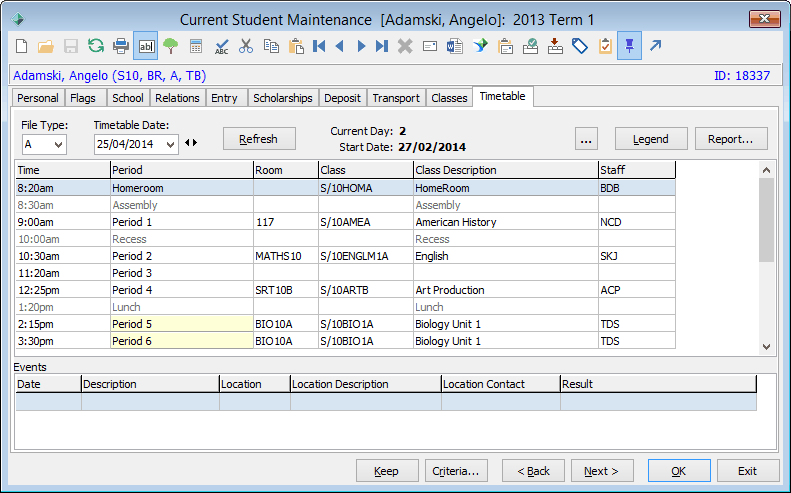Click the Events 'Location Contact' column header
Screen dimensions: 791x493
pyautogui.click(x=500, y=384)
